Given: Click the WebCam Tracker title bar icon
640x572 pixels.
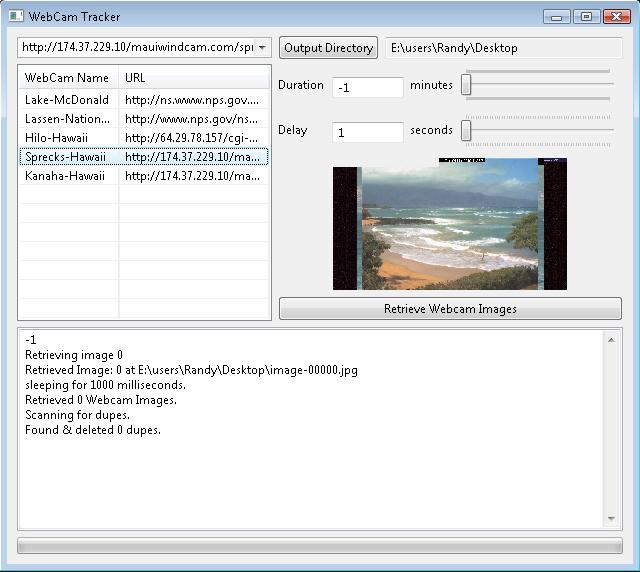Looking at the screenshot, I should point(16,16).
